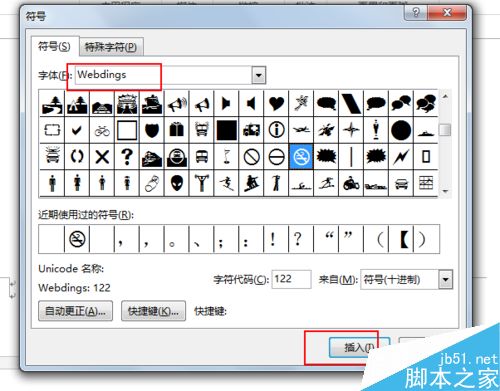
Task: Select the no smoking symbol in grid
Action: [301, 157]
